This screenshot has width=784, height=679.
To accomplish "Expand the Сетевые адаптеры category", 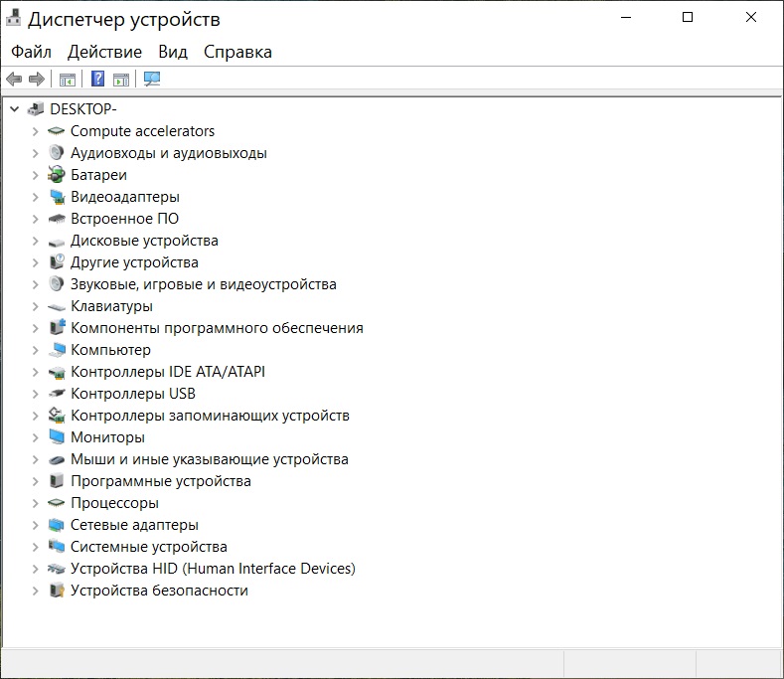I will click(35, 525).
